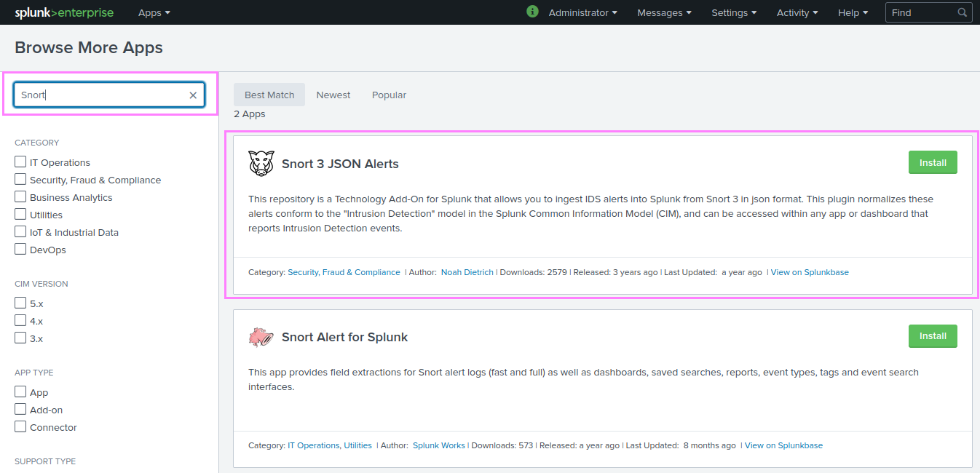Open the Messages dropdown
This screenshot has width=980, height=473.
(x=664, y=12)
